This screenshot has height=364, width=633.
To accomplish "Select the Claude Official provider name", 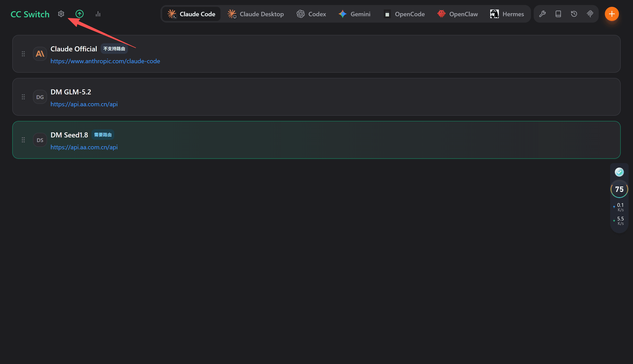I will pos(74,49).
